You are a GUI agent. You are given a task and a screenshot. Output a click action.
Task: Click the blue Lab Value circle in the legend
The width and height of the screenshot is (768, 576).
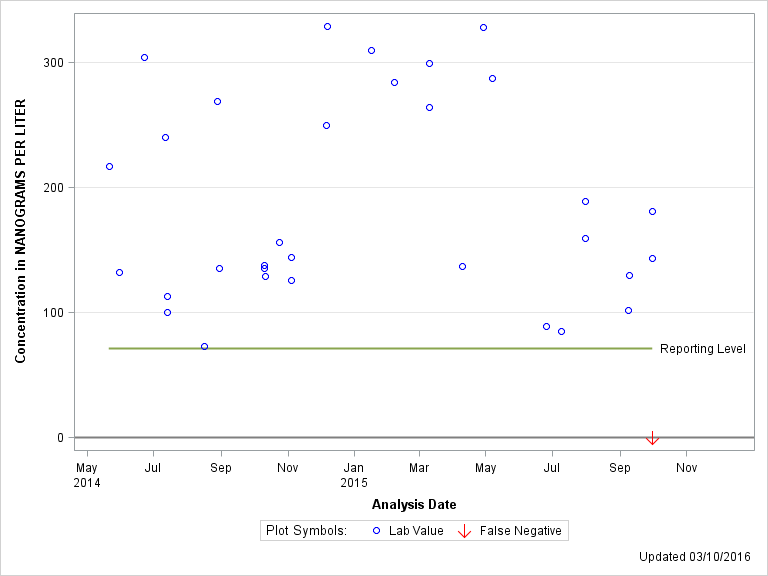tap(377, 531)
